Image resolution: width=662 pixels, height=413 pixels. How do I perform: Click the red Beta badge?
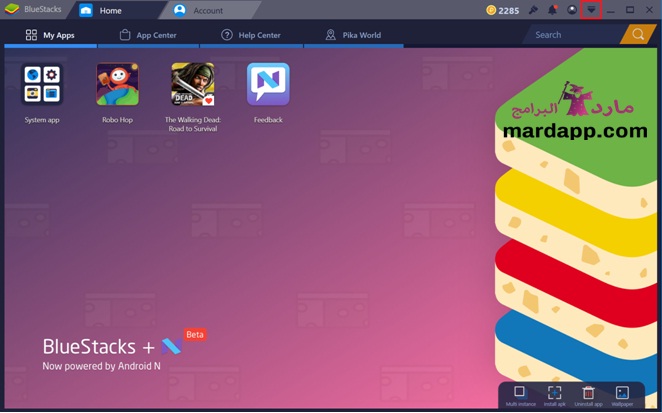[x=195, y=335]
